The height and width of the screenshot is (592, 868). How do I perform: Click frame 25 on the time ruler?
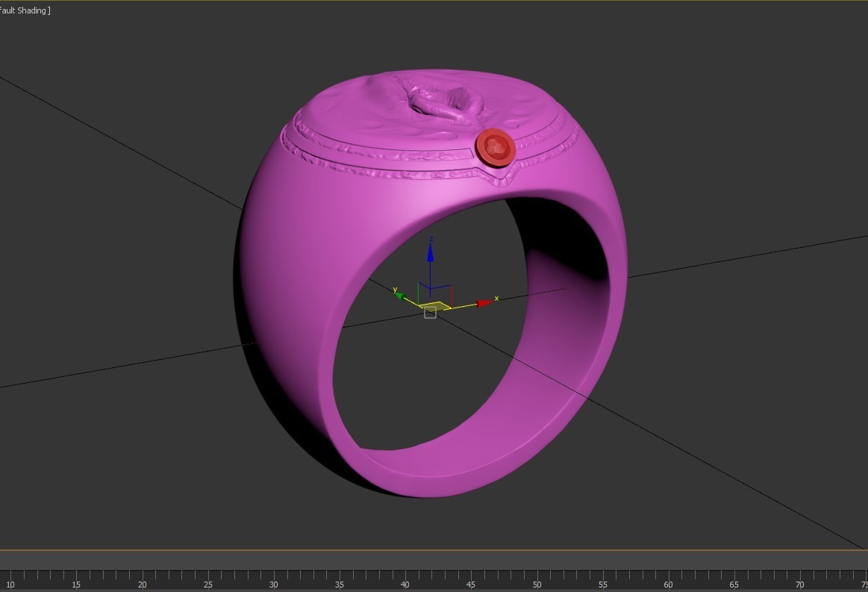click(208, 585)
